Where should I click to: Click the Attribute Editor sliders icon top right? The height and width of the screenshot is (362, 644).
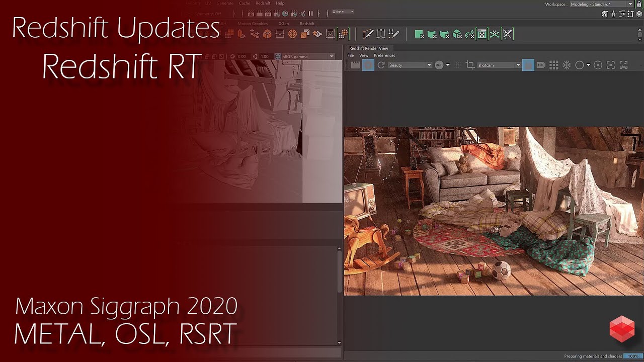click(622, 14)
